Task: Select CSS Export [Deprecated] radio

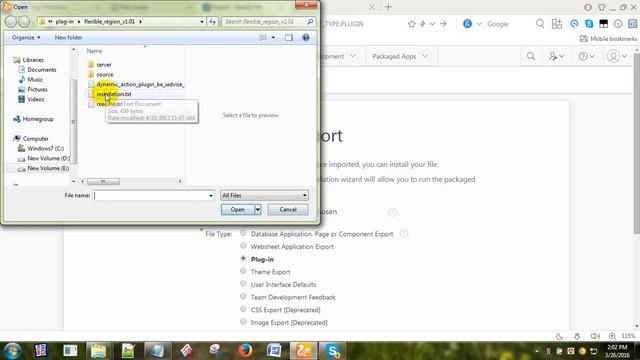Action: click(x=243, y=309)
